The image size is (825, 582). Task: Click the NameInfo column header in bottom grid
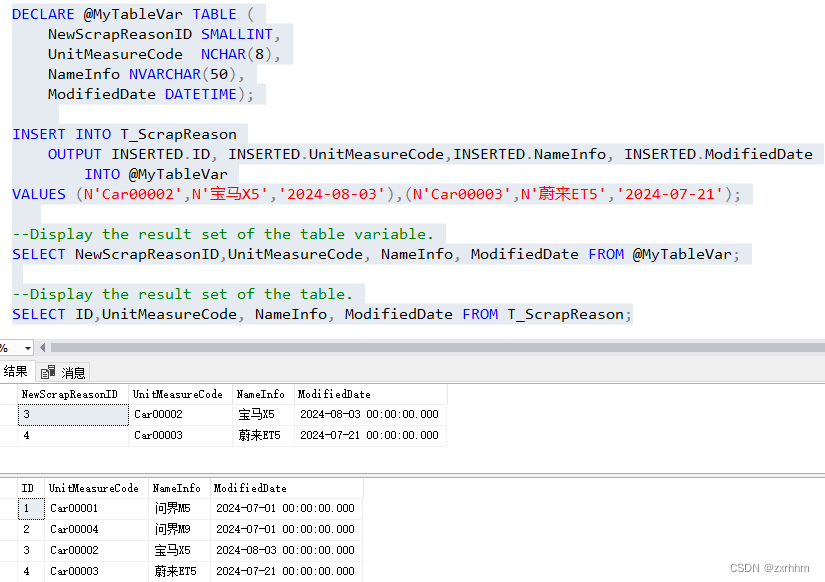[176, 488]
